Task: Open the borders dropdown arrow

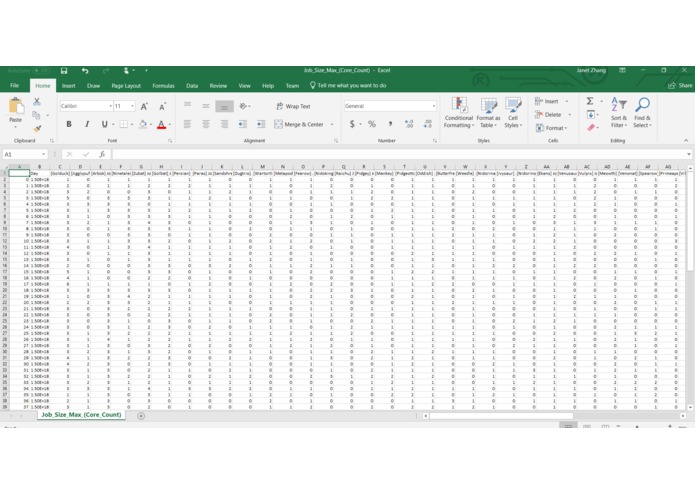Action: click(132, 124)
